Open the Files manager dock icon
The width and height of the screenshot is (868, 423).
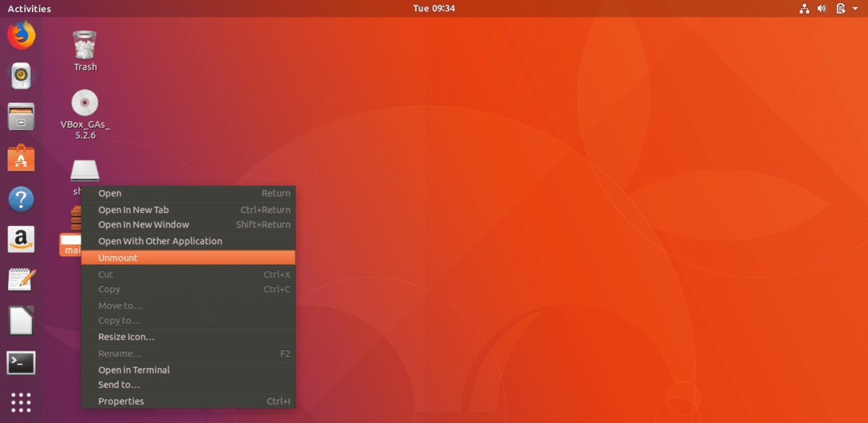(21, 116)
